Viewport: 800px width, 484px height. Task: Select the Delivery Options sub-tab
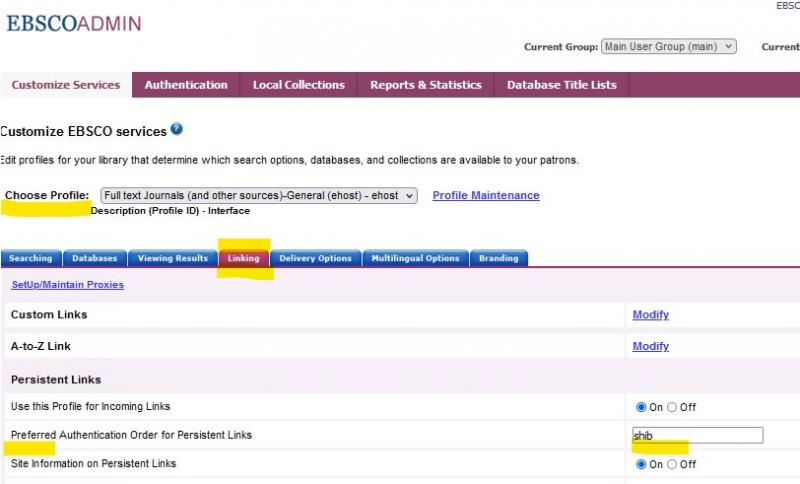pyautogui.click(x=315, y=258)
